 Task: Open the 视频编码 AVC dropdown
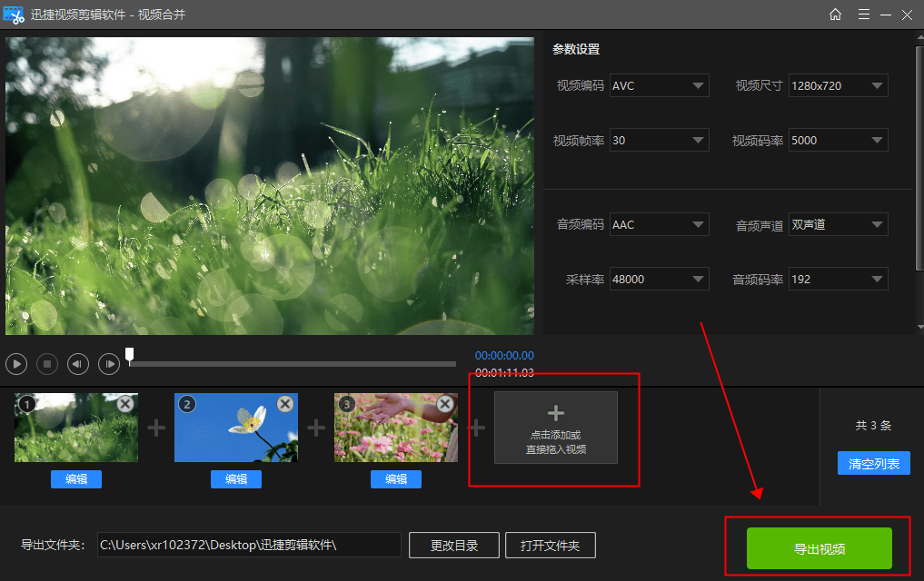(659, 86)
